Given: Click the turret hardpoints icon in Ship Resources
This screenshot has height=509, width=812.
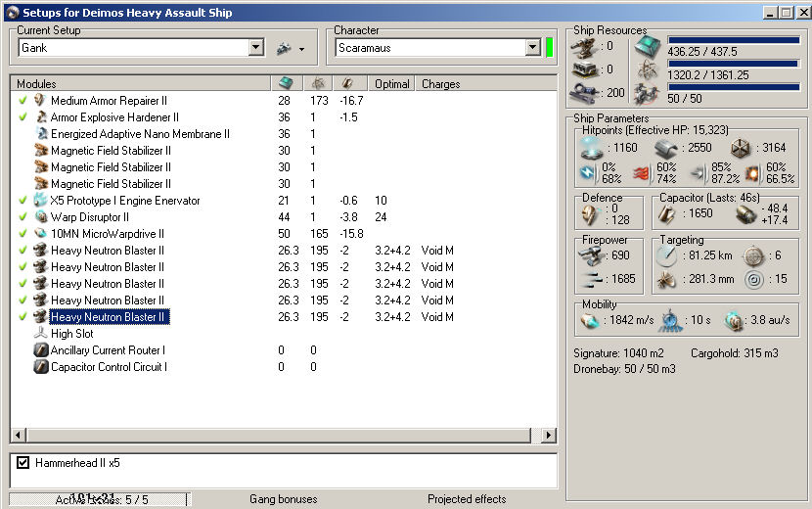Looking at the screenshot, I should [585, 48].
